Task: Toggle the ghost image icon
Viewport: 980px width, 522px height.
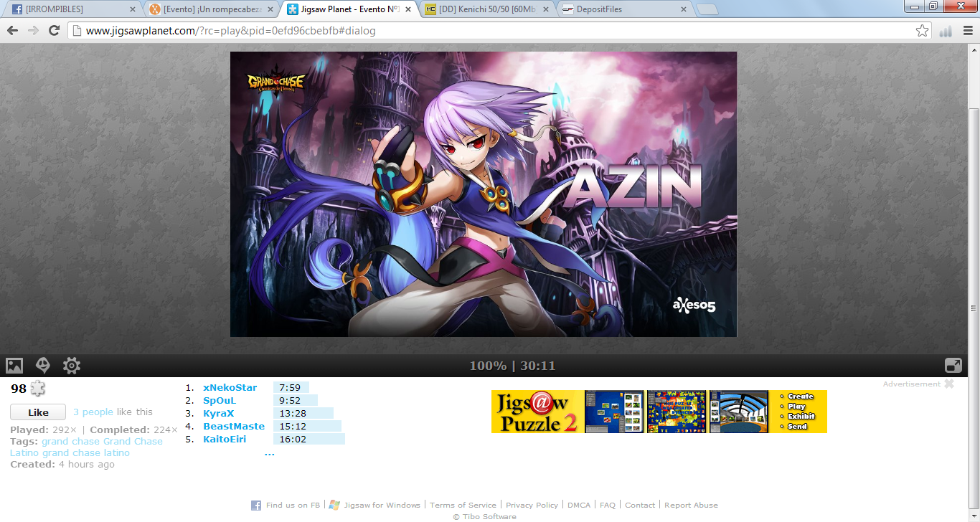Action: coord(43,366)
